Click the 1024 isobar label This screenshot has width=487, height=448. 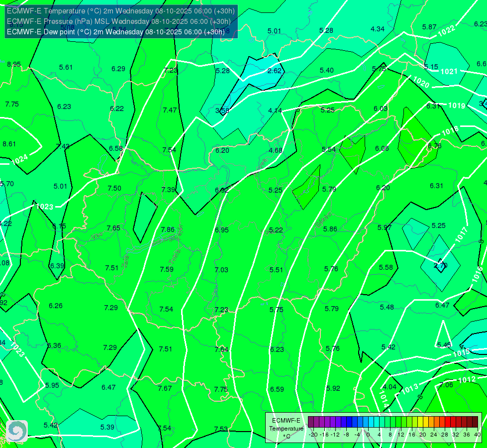[x=19, y=159]
